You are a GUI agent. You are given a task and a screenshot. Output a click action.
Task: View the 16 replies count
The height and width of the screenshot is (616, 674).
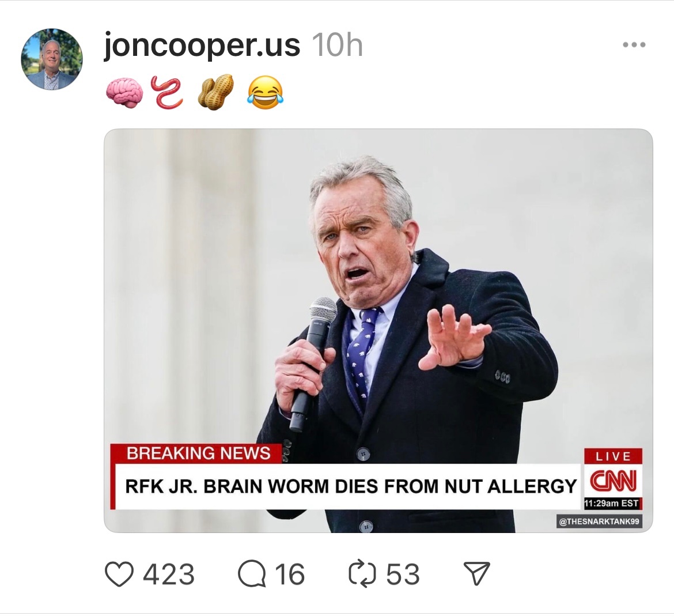tap(289, 575)
